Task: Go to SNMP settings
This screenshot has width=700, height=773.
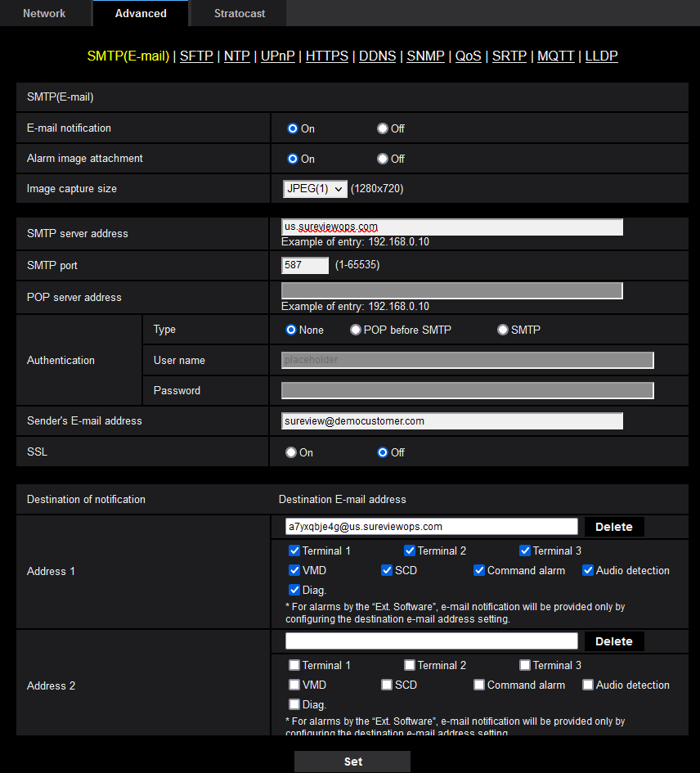Action: coord(425,56)
